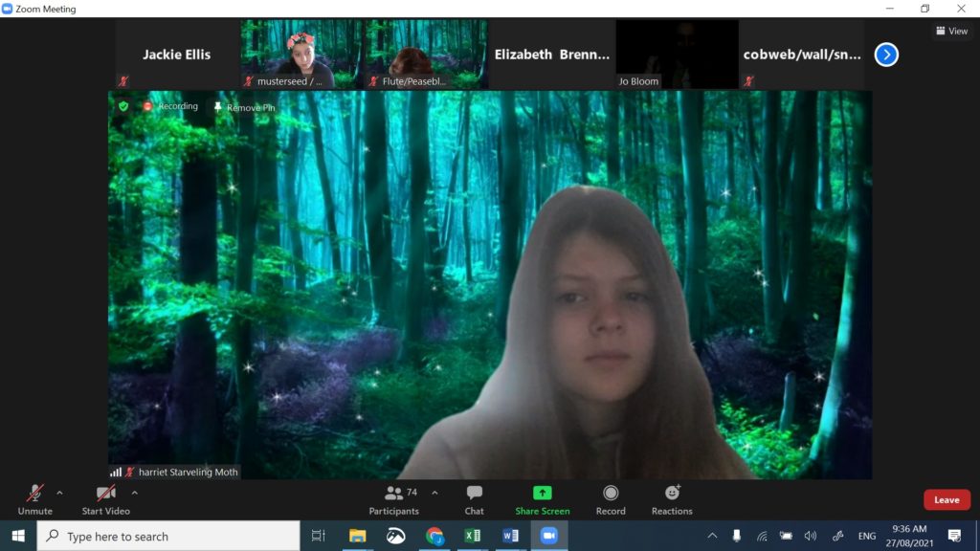Open Excel from the taskbar
The height and width of the screenshot is (551, 980).
(472, 536)
